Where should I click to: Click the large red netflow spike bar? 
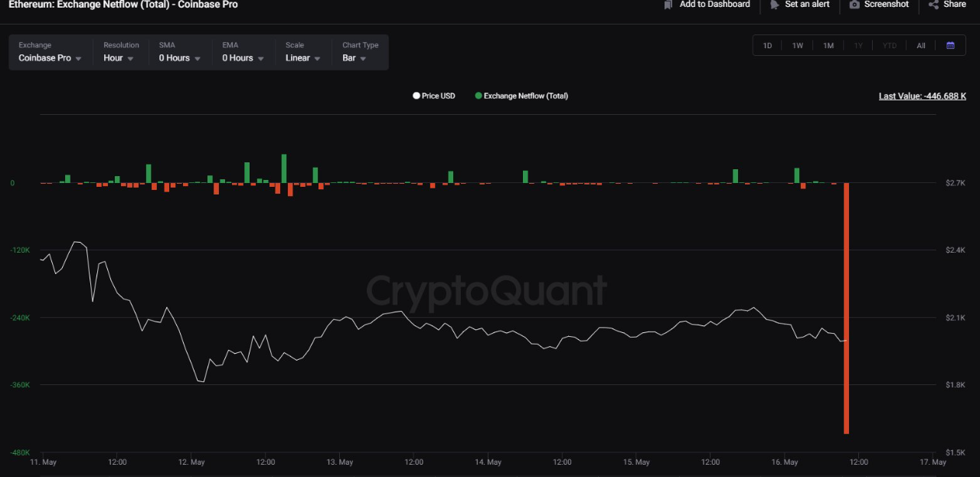pyautogui.click(x=846, y=306)
